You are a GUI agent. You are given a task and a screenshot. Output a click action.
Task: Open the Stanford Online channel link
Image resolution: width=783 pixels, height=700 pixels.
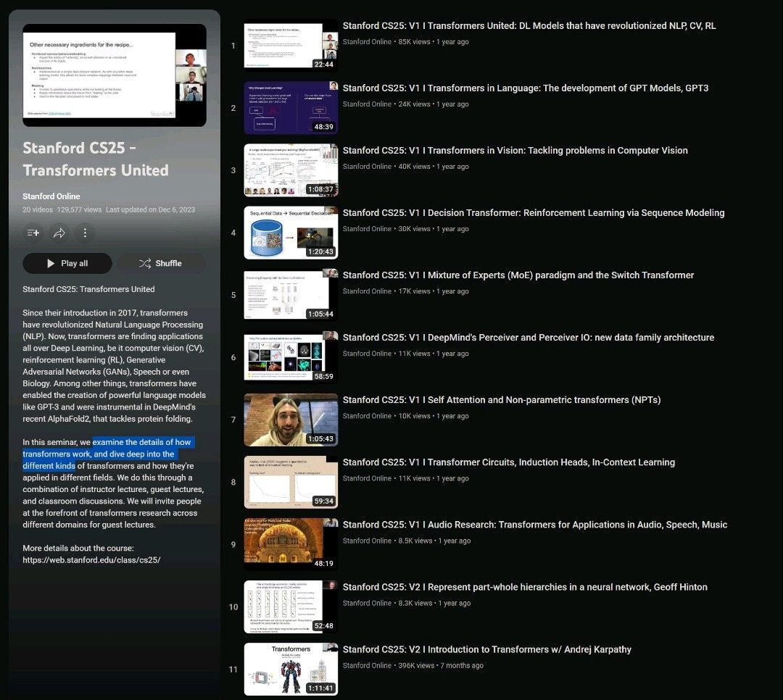tap(51, 196)
